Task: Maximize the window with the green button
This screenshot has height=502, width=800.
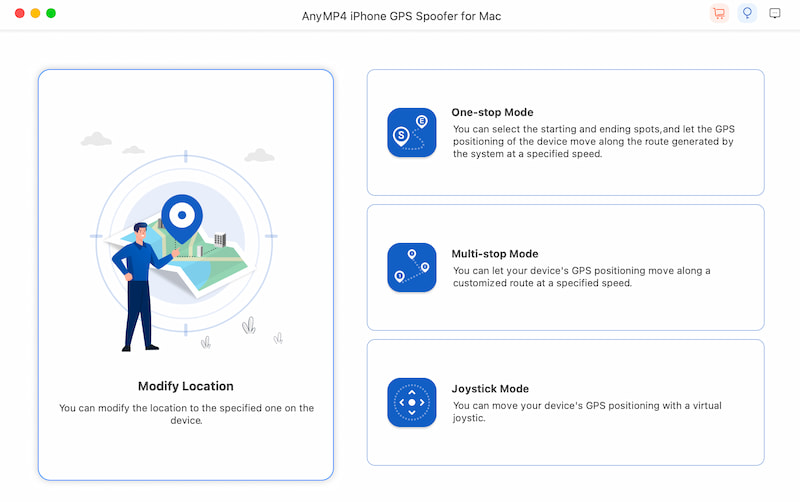Action: pyautogui.click(x=51, y=14)
